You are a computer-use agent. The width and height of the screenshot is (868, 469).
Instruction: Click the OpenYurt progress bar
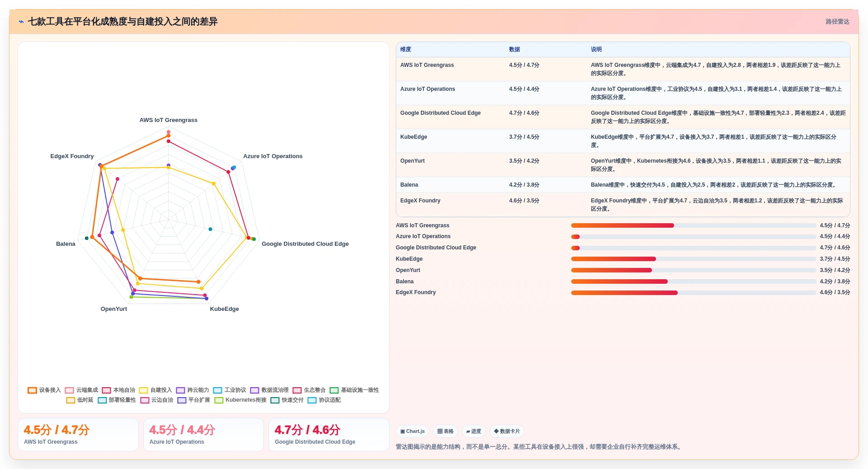[x=694, y=270]
